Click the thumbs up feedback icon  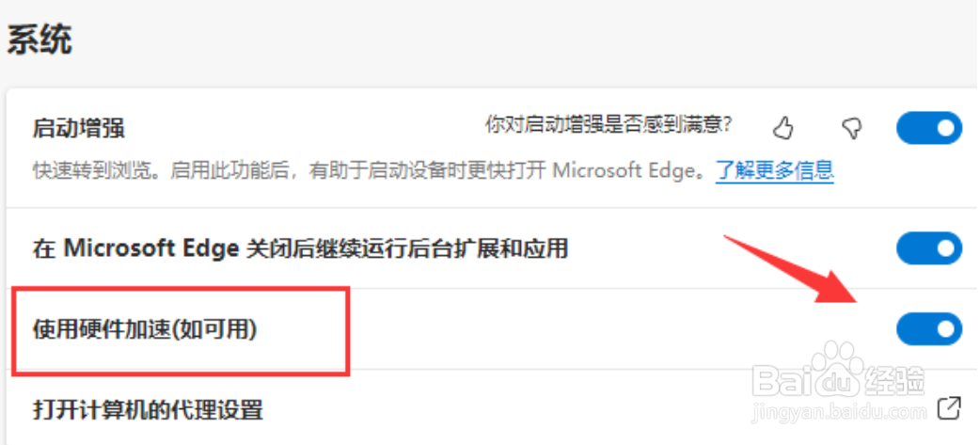[x=783, y=129]
